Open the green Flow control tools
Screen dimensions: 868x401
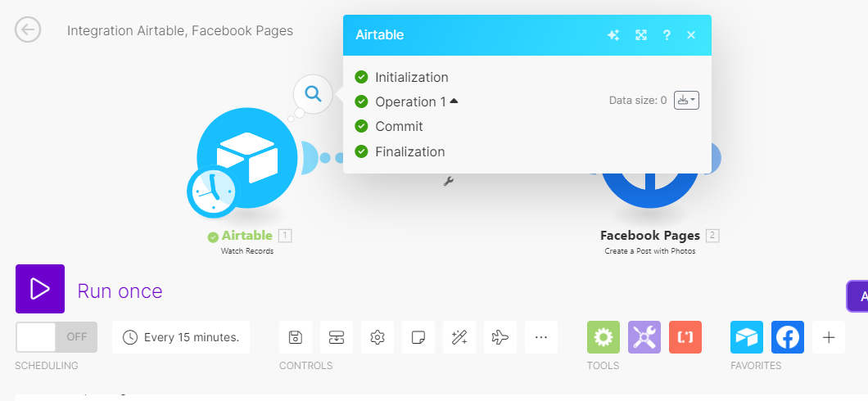pyautogui.click(x=604, y=337)
